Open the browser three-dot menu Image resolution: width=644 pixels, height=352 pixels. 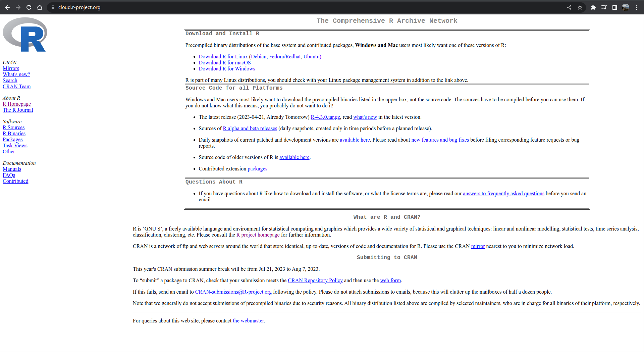coord(636,7)
